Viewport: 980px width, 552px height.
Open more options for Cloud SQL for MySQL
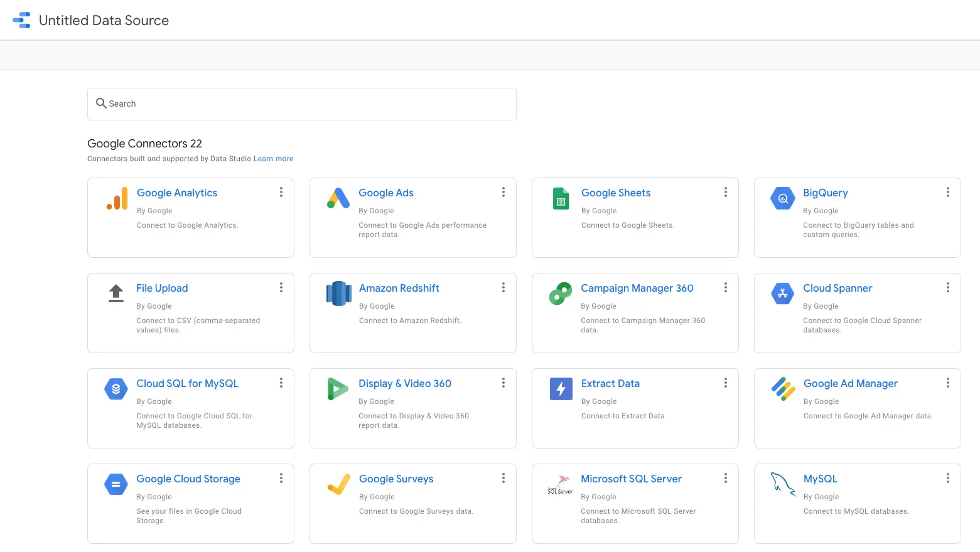pos(281,383)
